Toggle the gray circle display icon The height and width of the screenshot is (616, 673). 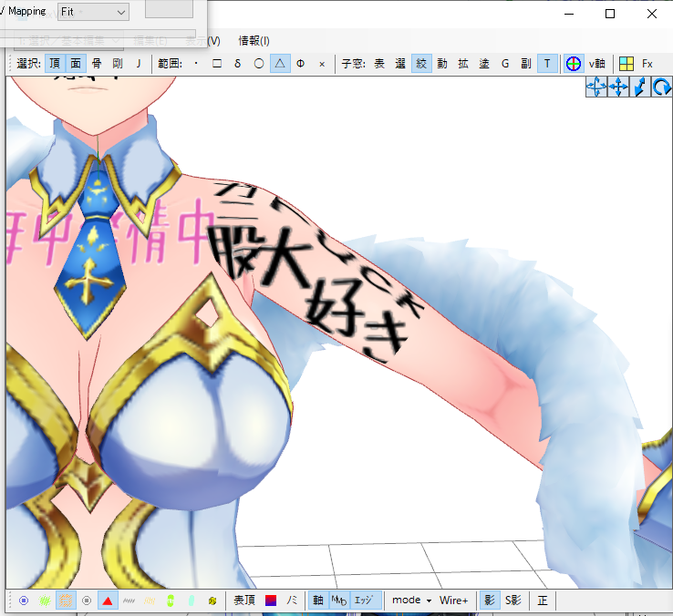coord(87,601)
